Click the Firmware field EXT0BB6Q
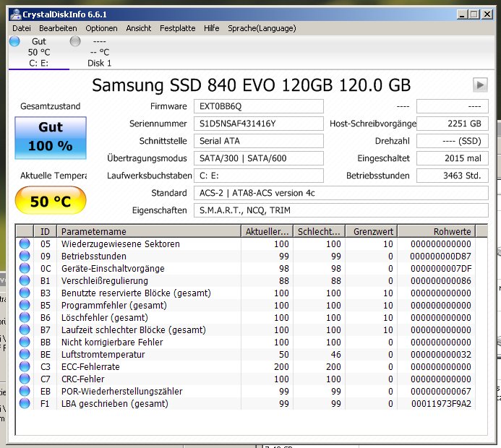Screen dimensions: 501x448 (x=259, y=106)
